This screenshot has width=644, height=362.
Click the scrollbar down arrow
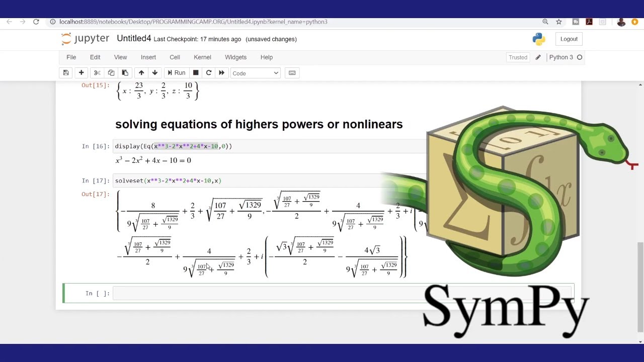click(640, 341)
